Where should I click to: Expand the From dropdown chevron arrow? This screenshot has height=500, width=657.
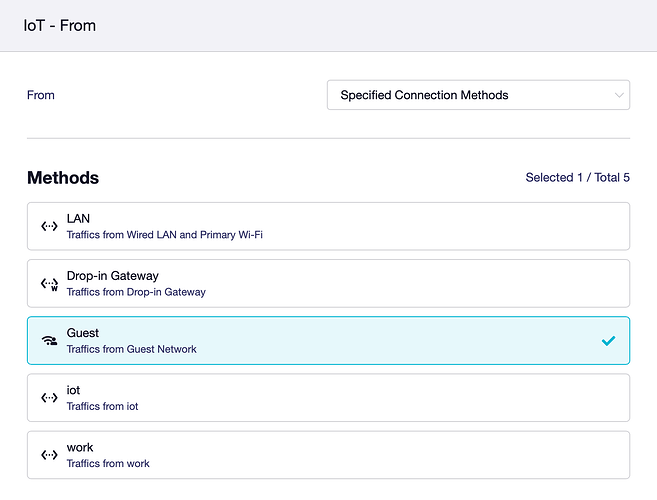(617, 95)
